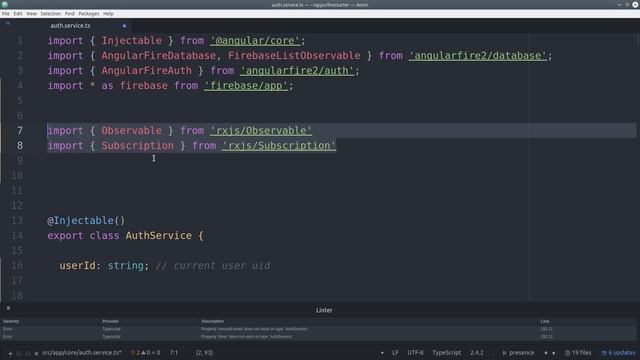The image size is (640, 360).
Task: Click the 'angularfire2/database' import path
Action: tap(478, 56)
